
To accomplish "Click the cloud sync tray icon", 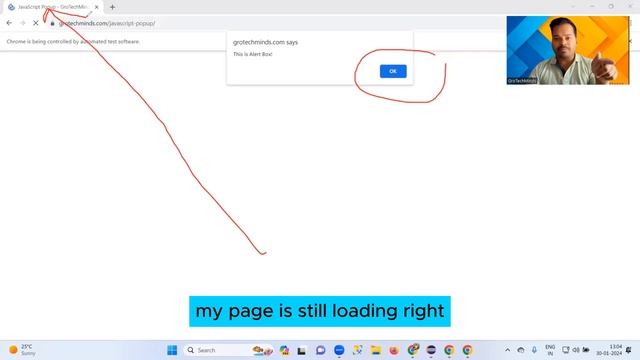I will coord(521,350).
